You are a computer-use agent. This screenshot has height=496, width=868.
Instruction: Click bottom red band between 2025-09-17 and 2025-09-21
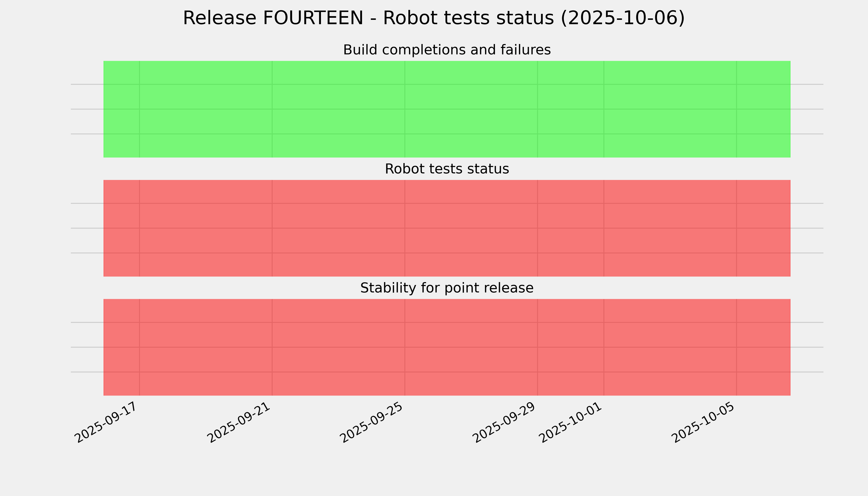point(206,336)
